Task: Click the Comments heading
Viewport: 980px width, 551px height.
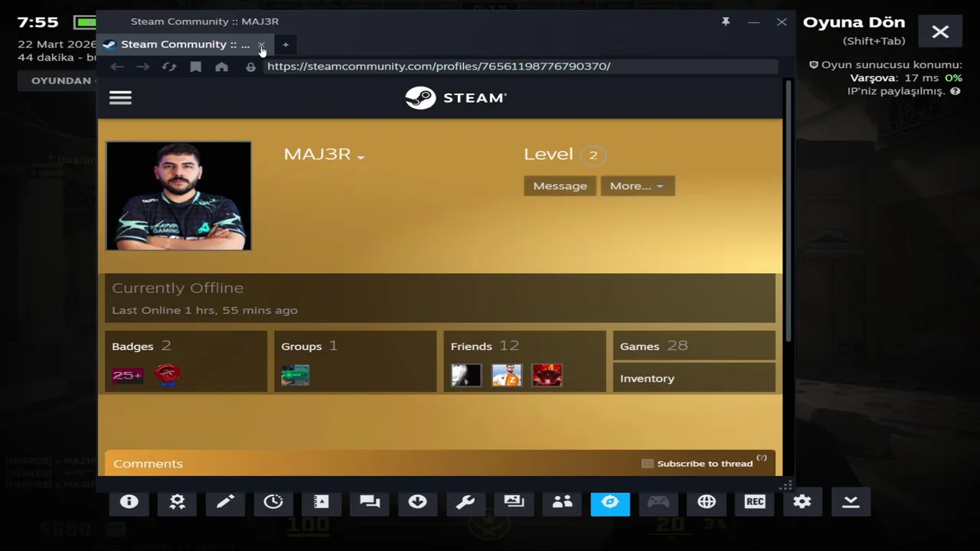Action: (148, 464)
